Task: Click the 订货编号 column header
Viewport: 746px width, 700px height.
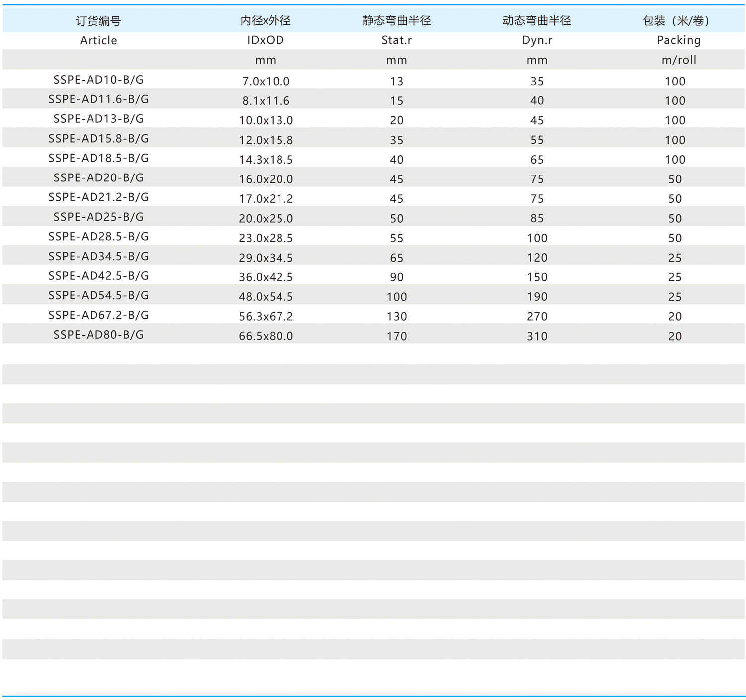Action: (x=98, y=21)
